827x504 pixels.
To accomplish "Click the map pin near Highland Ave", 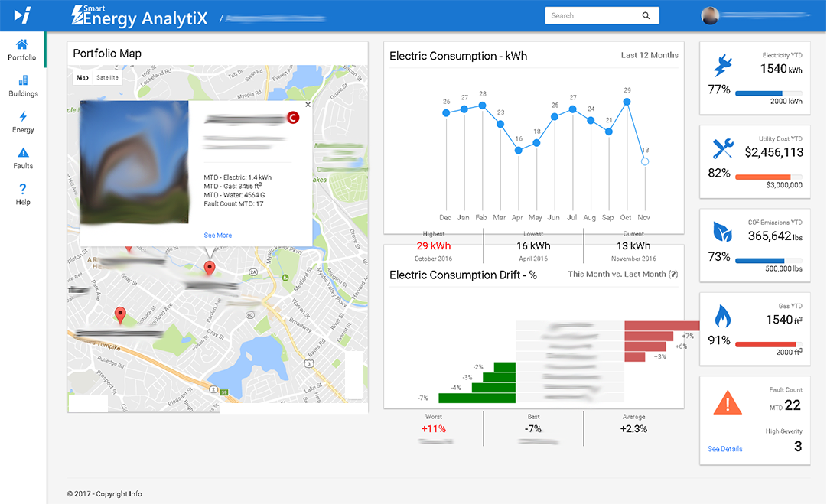I will [120, 315].
